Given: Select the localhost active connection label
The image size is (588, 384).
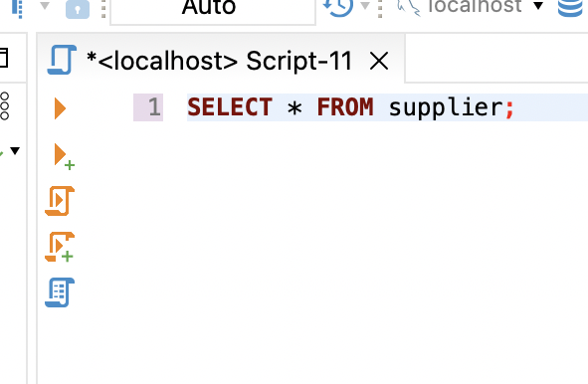Looking at the screenshot, I should click(475, 6).
